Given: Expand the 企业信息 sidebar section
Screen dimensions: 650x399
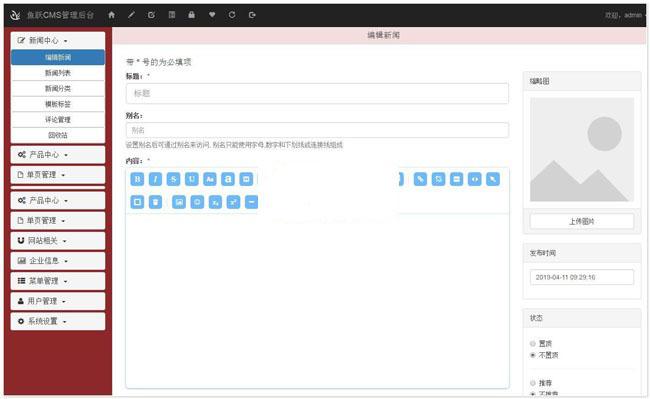Looking at the screenshot, I should point(58,261).
